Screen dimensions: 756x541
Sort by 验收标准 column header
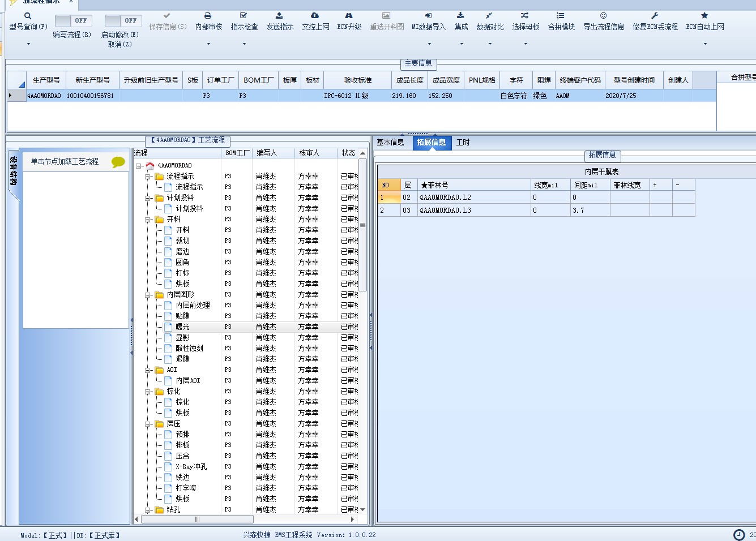point(358,80)
